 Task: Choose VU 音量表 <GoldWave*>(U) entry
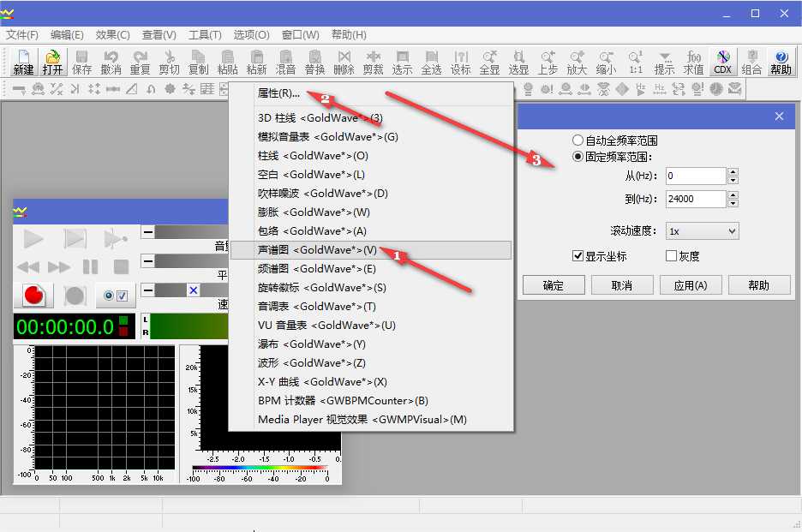(371, 326)
